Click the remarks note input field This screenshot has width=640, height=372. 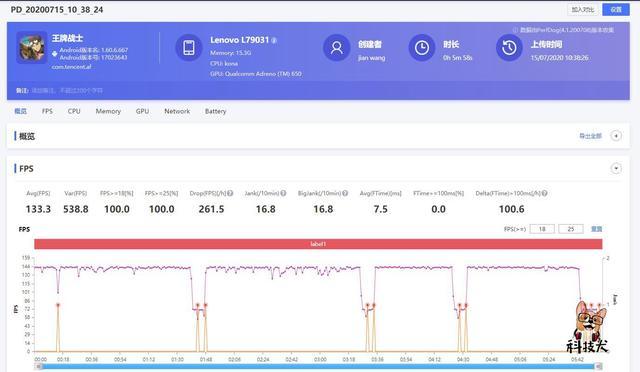(67, 90)
